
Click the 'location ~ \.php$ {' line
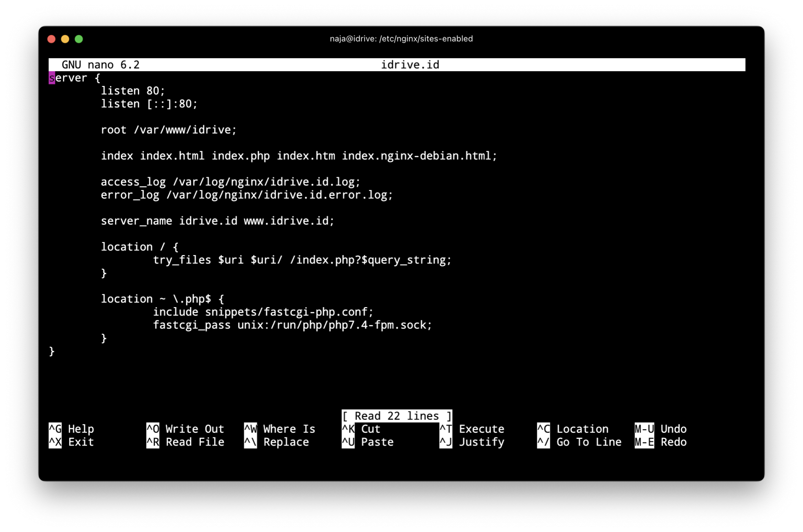pos(163,299)
